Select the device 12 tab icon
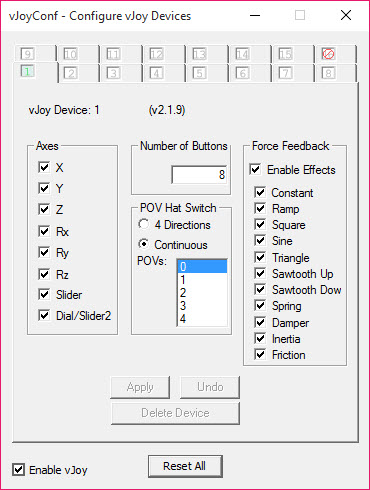 [x=156, y=54]
